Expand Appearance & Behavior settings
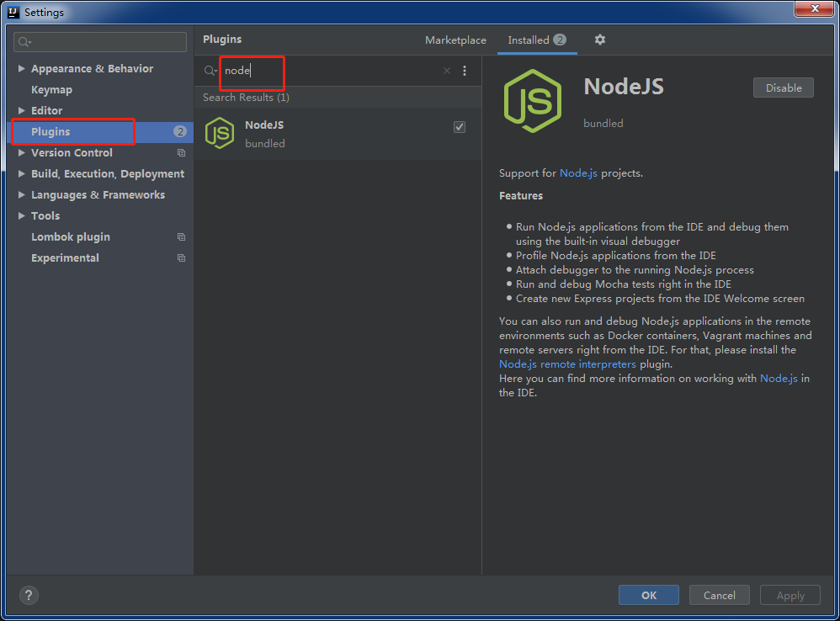This screenshot has height=621, width=840. click(x=21, y=68)
